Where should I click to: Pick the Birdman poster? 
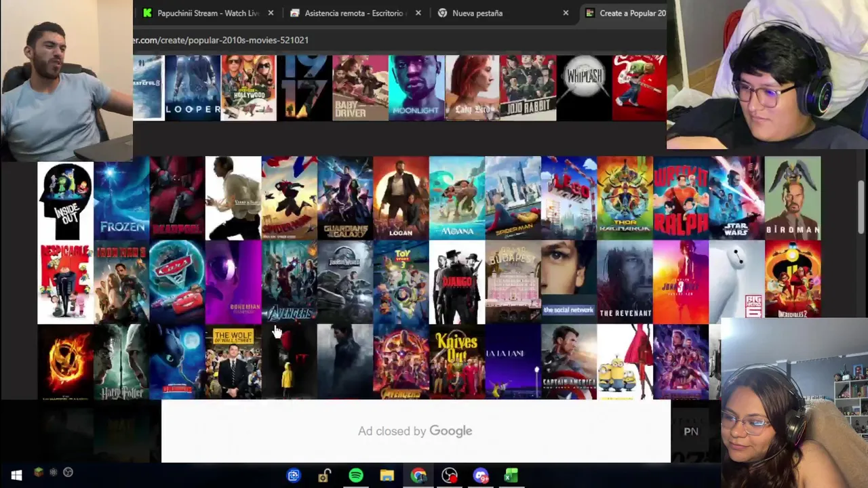pos(793,198)
